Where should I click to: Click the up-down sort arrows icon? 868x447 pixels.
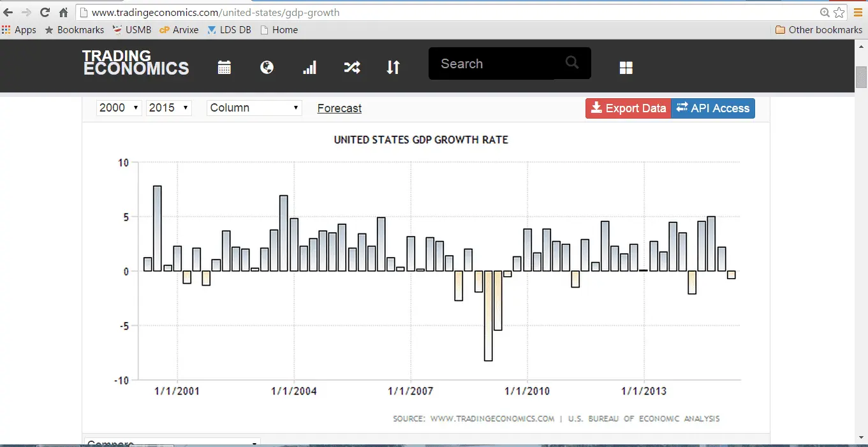(x=394, y=67)
